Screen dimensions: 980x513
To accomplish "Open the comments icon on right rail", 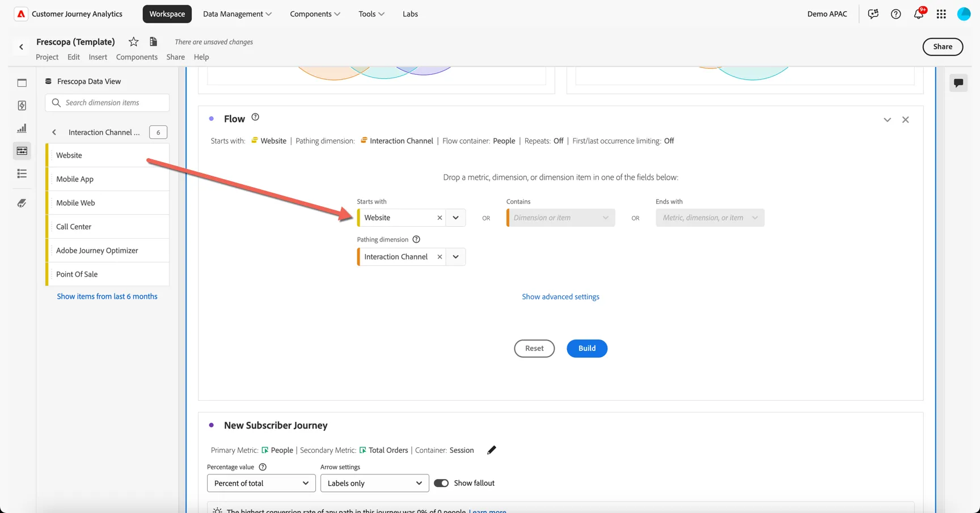I will tap(958, 83).
